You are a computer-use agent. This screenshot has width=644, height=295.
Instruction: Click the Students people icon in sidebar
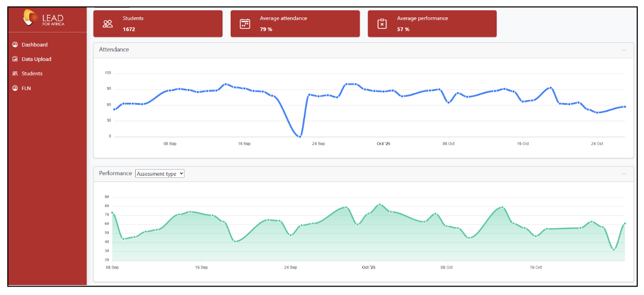(15, 73)
